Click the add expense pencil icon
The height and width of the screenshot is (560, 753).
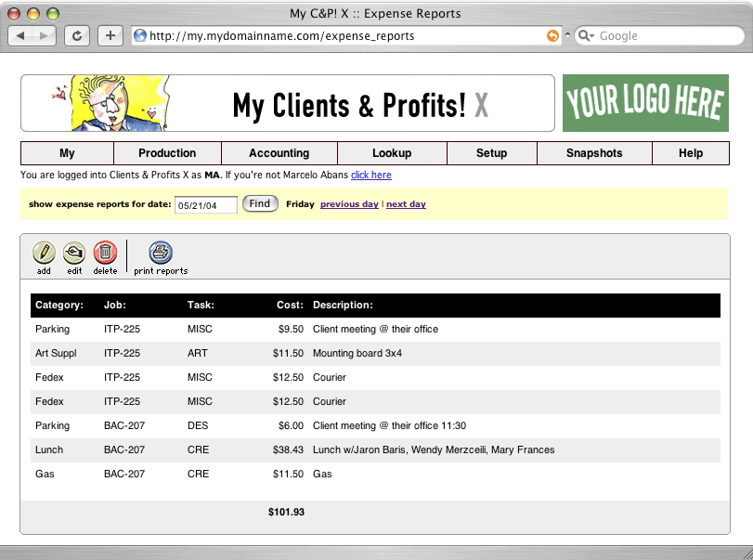pos(44,252)
